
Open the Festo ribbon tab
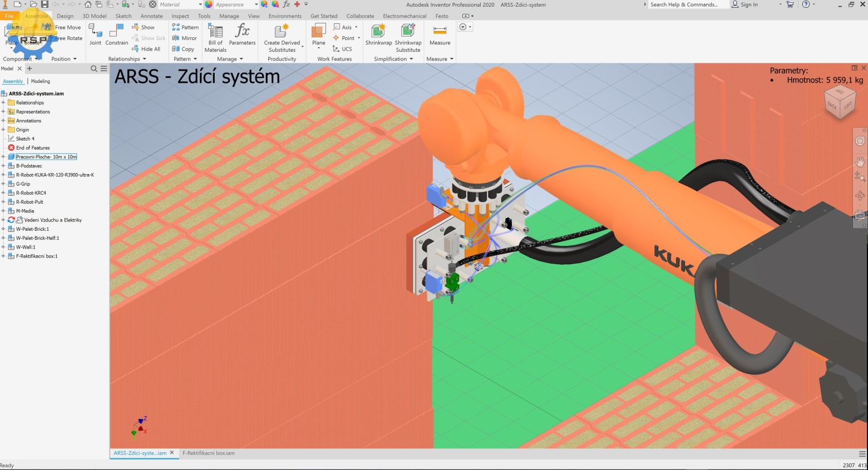442,16
